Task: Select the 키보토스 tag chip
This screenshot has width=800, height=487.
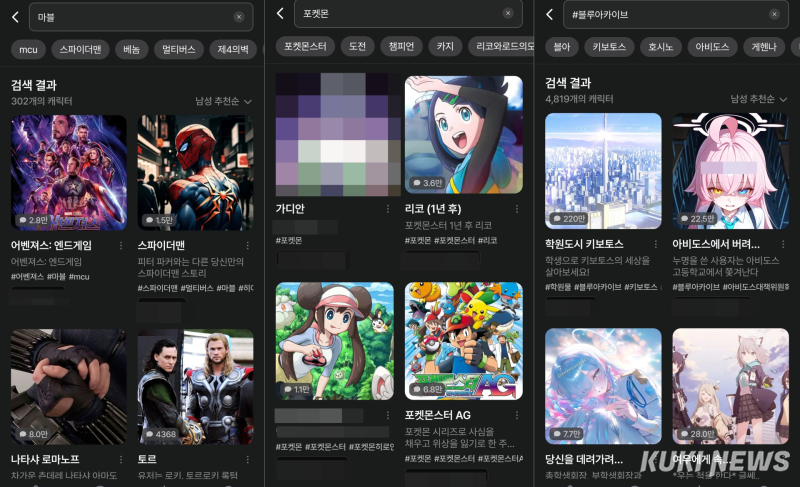Action: (x=609, y=47)
